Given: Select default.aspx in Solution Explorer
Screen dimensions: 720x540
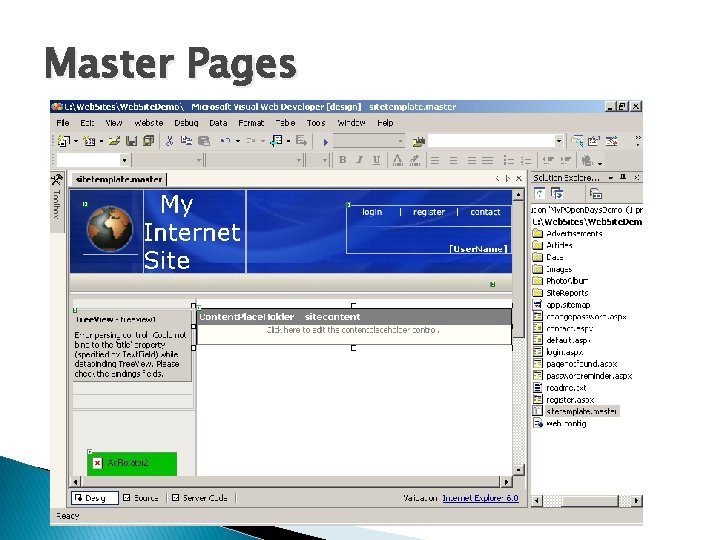Looking at the screenshot, I should pyautogui.click(x=562, y=340).
